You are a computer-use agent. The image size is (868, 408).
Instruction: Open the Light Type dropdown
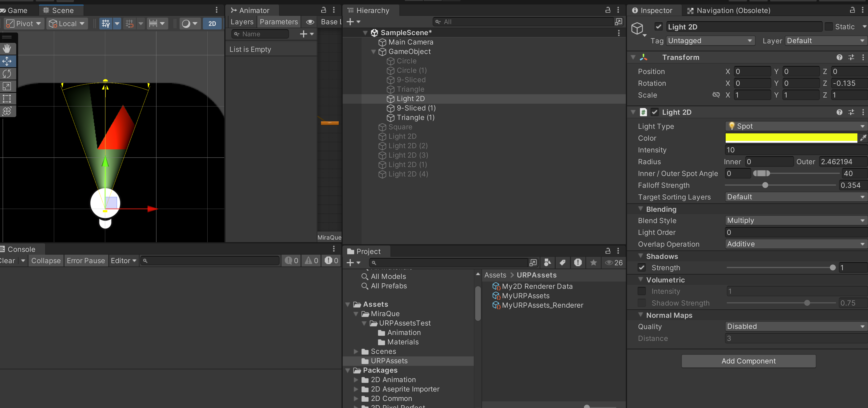pyautogui.click(x=795, y=126)
